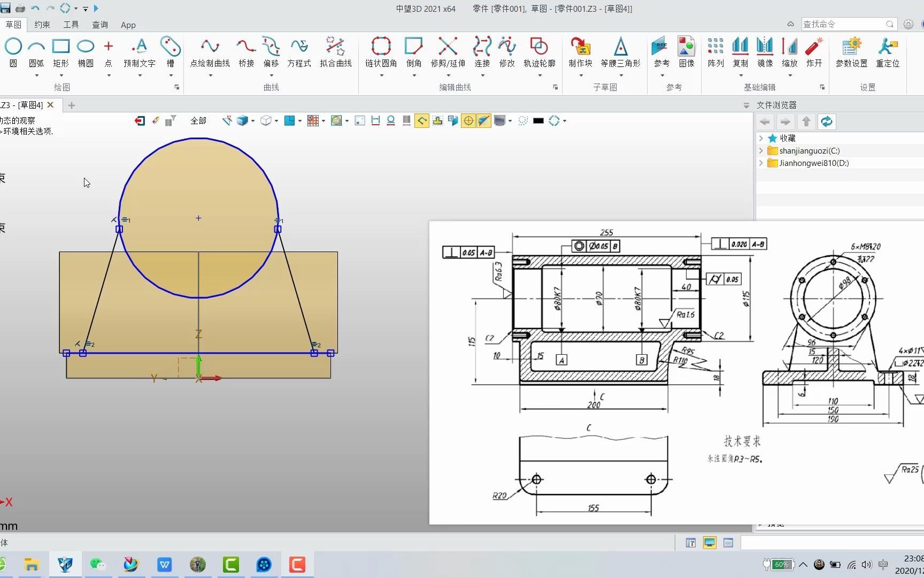Viewport: 924px width, 578px height.
Task: Click the exit sketch icon
Action: [140, 121]
